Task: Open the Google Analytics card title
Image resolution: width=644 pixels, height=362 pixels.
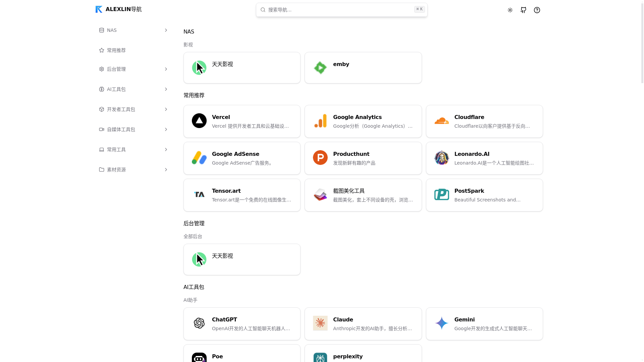Action: (357, 117)
